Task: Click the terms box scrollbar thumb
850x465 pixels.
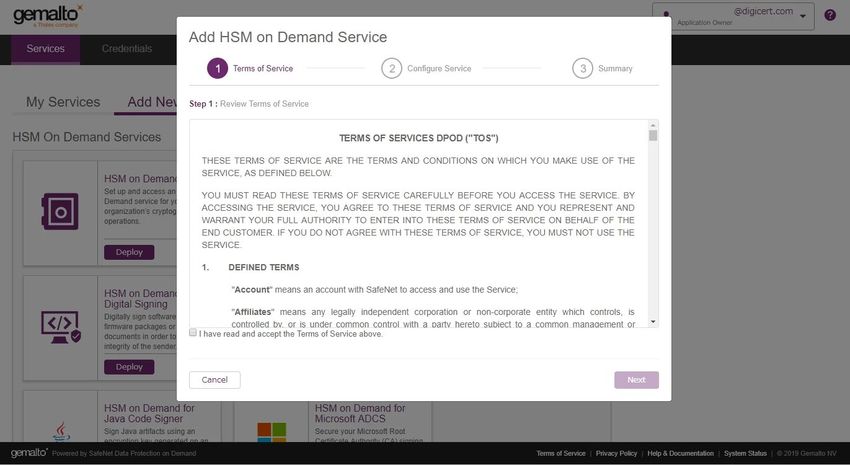Action: 653,136
